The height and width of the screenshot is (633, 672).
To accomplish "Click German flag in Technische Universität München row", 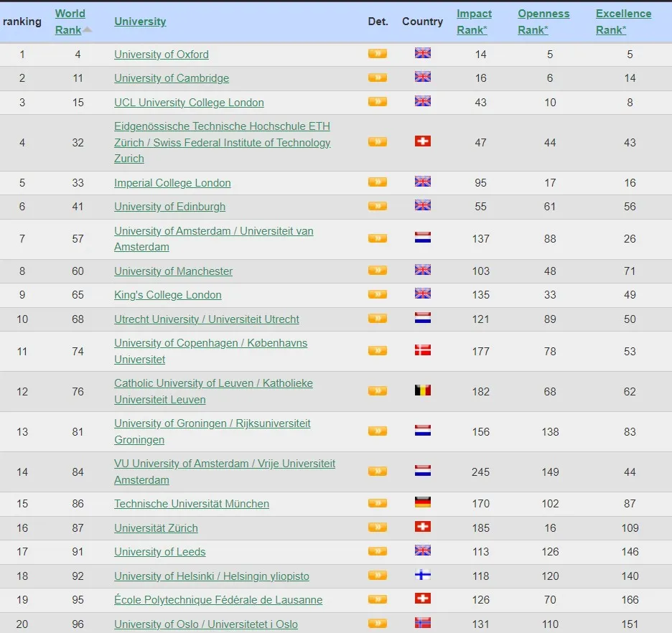I will pyautogui.click(x=423, y=502).
